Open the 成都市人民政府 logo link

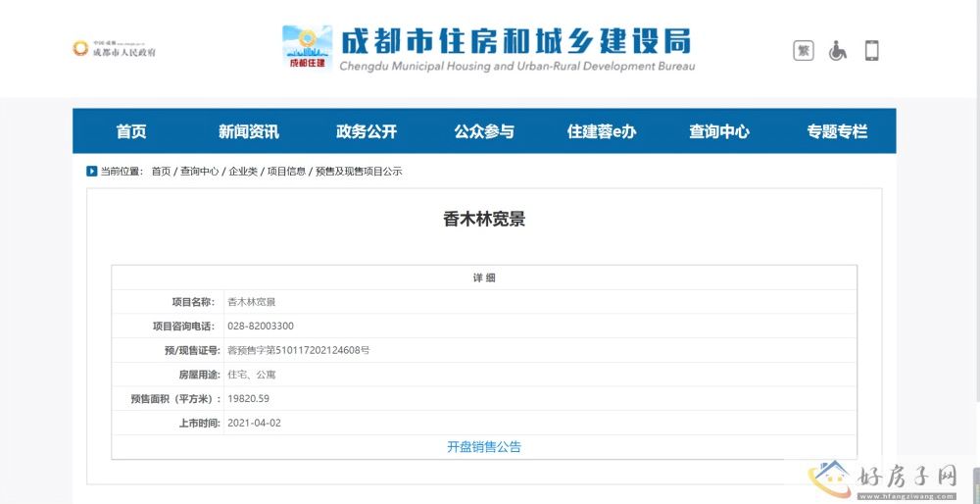tap(114, 49)
